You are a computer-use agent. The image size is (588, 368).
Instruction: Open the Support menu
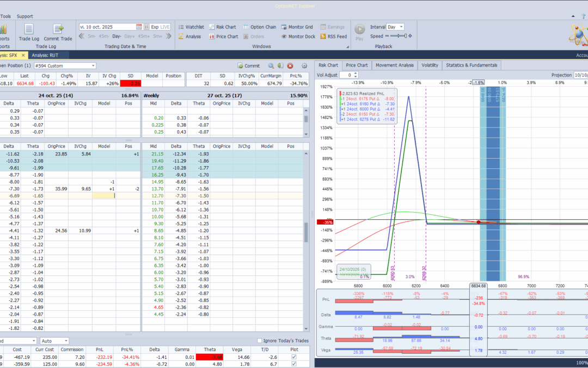click(24, 16)
